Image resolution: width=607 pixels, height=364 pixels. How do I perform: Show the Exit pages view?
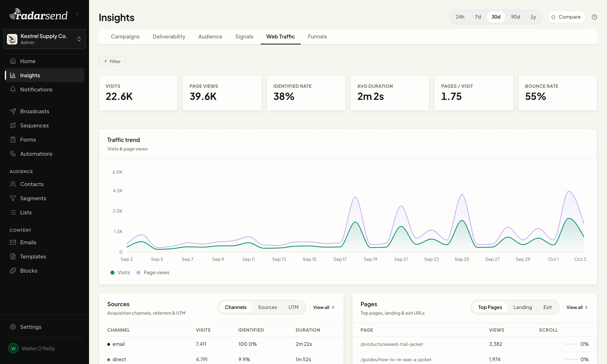pyautogui.click(x=547, y=307)
